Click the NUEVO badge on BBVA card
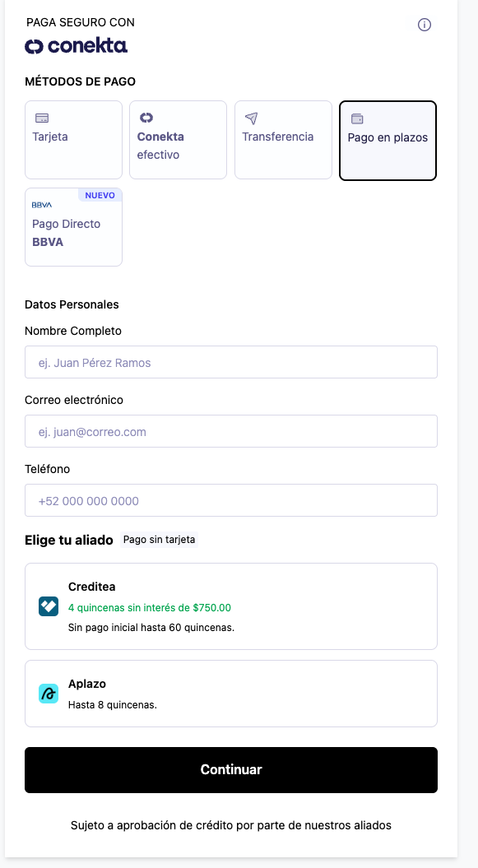Screen dimensions: 478x868 (x=100, y=196)
